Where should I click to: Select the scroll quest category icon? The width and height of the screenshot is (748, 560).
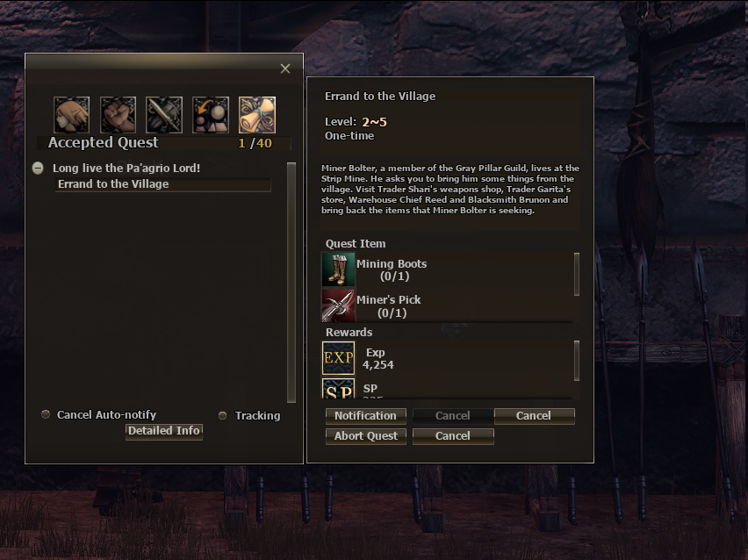257,114
